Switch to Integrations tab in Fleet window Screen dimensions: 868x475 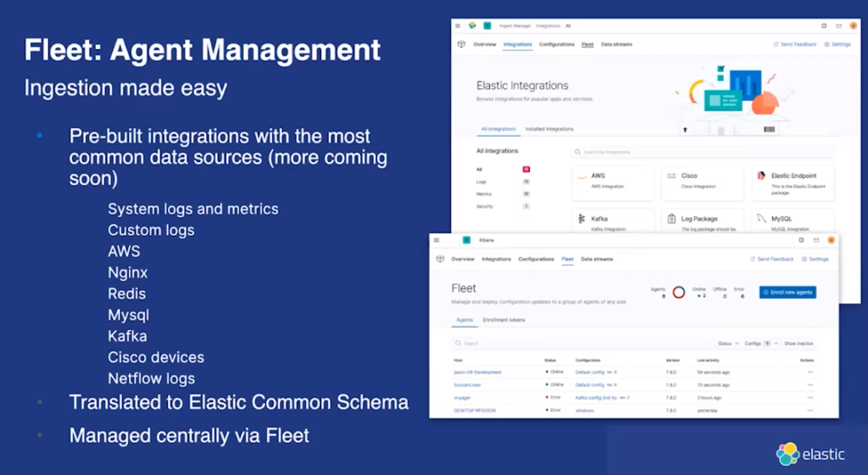(x=496, y=259)
